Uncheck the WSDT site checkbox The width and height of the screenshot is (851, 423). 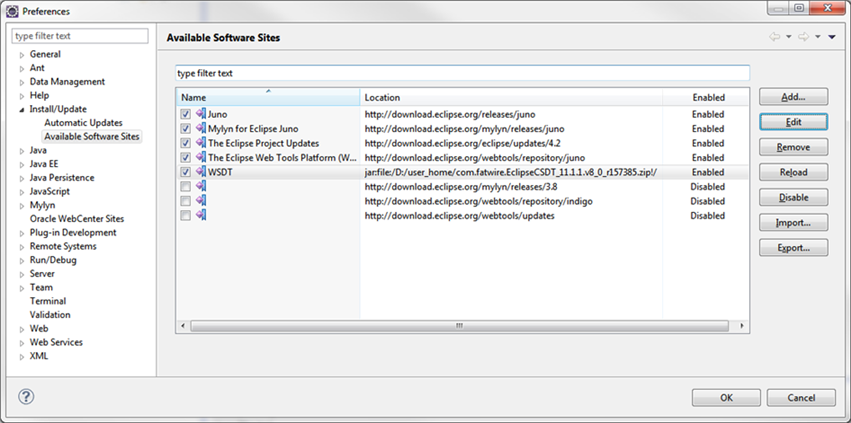click(x=186, y=172)
